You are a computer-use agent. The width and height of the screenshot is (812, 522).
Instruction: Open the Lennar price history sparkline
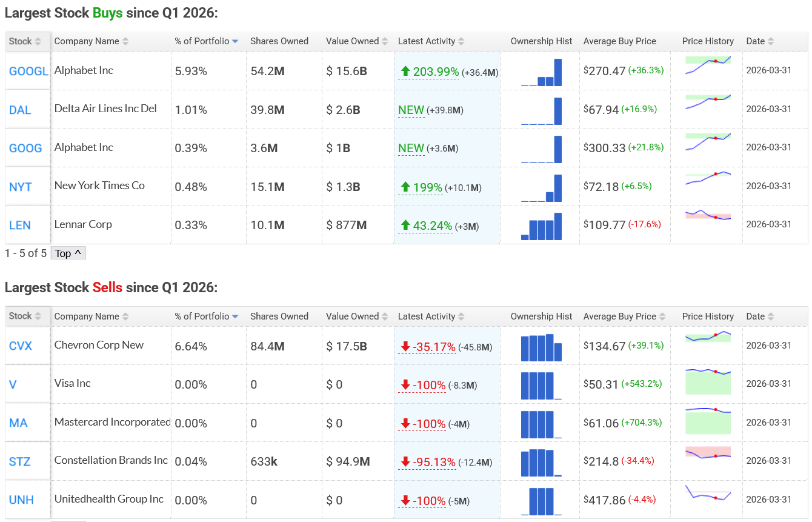(x=708, y=216)
